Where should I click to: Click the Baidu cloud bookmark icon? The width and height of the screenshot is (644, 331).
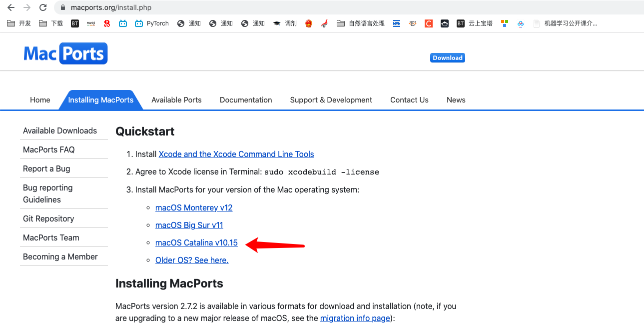pos(521,23)
